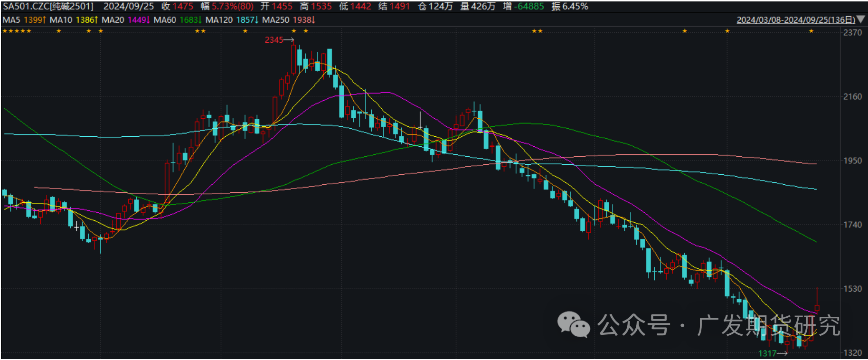Screen dimensions: 868x360
Task: Click the opening price 开 1455
Action: 276,6
